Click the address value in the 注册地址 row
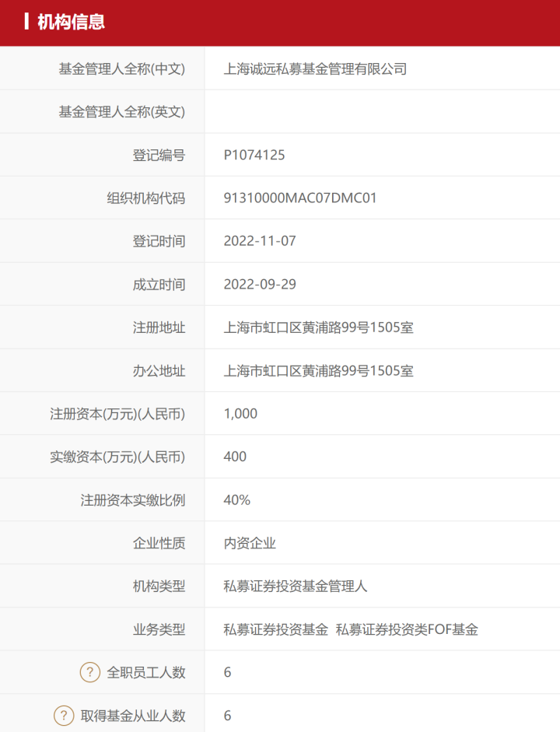This screenshot has height=732, width=560. point(319,327)
